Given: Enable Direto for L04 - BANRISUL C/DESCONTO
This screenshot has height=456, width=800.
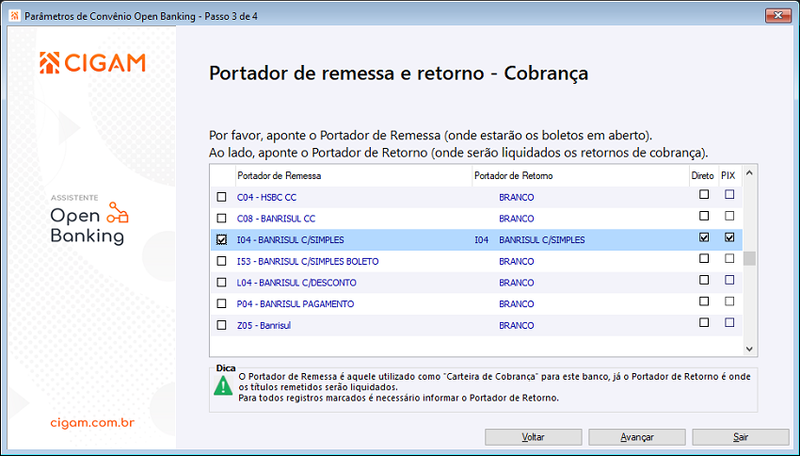Looking at the screenshot, I should point(704,280).
